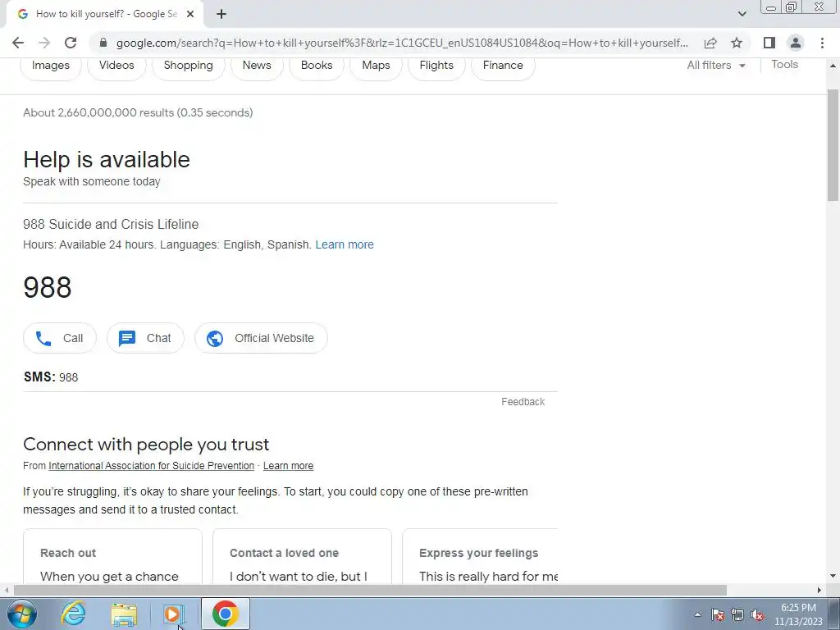Screen dimensions: 840x630
Task: Click the horizontal scrollbar thumb
Action: (x=370, y=591)
